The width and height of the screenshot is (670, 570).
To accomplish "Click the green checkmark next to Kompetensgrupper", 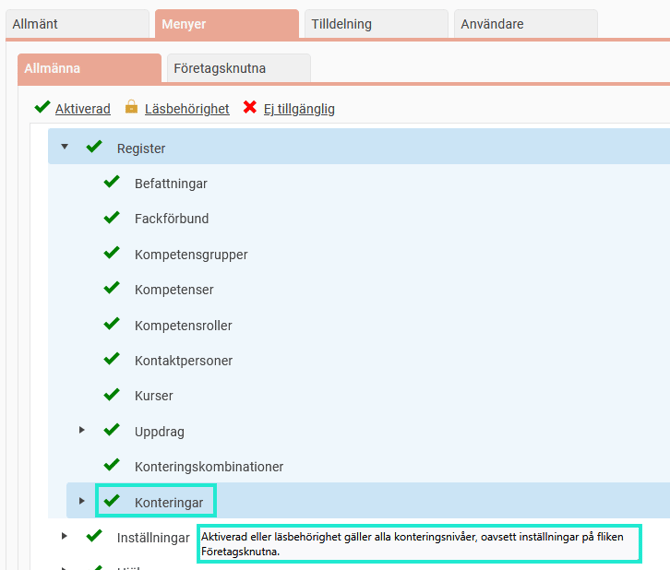I will (112, 254).
